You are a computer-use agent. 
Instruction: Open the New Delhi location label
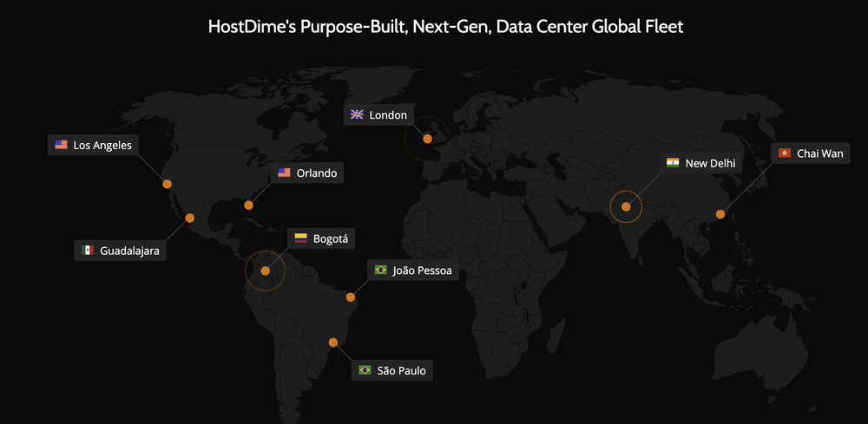[x=700, y=162]
